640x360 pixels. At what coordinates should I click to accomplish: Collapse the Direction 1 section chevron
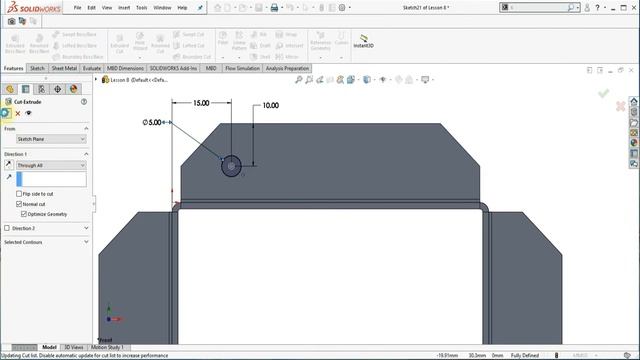[x=86, y=154]
